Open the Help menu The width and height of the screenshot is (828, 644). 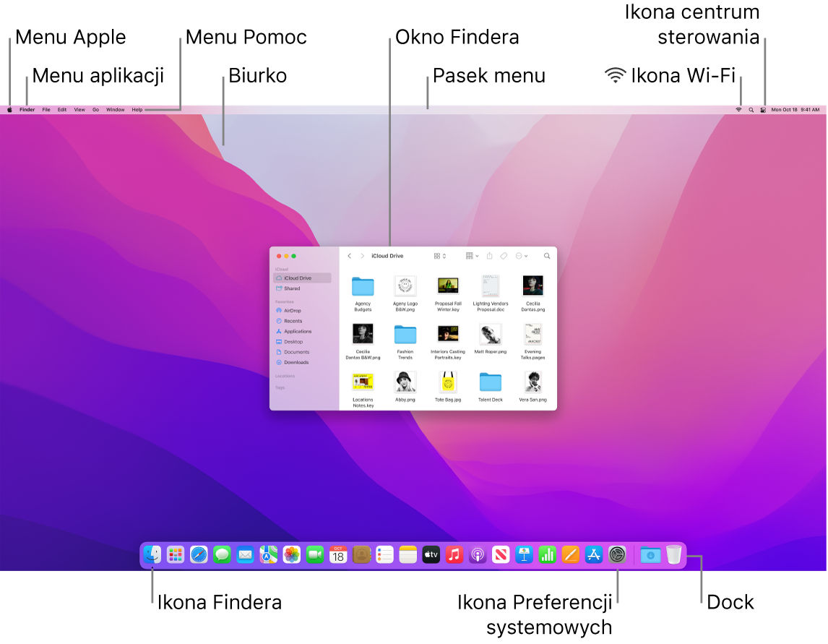(137, 110)
